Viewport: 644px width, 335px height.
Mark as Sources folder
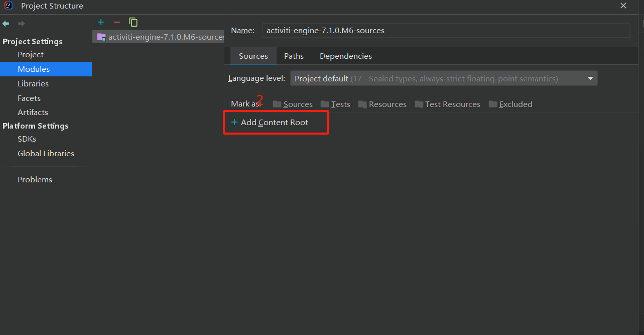tap(293, 104)
